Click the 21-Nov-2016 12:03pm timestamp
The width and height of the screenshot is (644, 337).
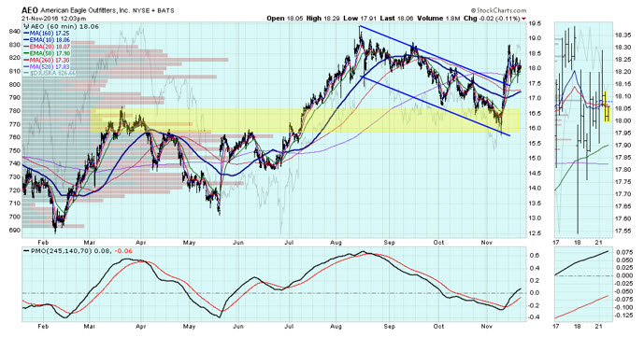pyautogui.click(x=54, y=19)
